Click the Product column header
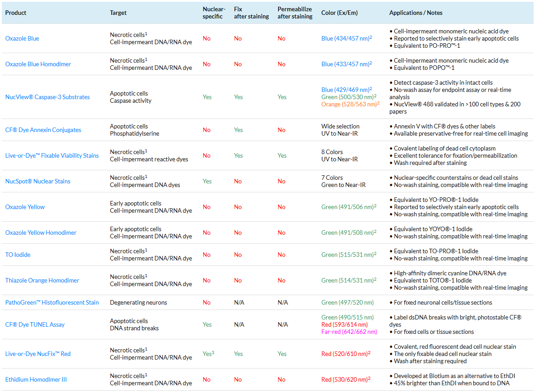535x392 pixels. (x=16, y=13)
